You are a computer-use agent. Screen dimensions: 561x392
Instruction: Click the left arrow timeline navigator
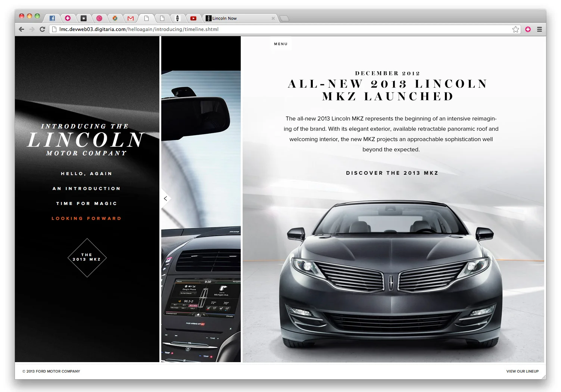(x=165, y=199)
